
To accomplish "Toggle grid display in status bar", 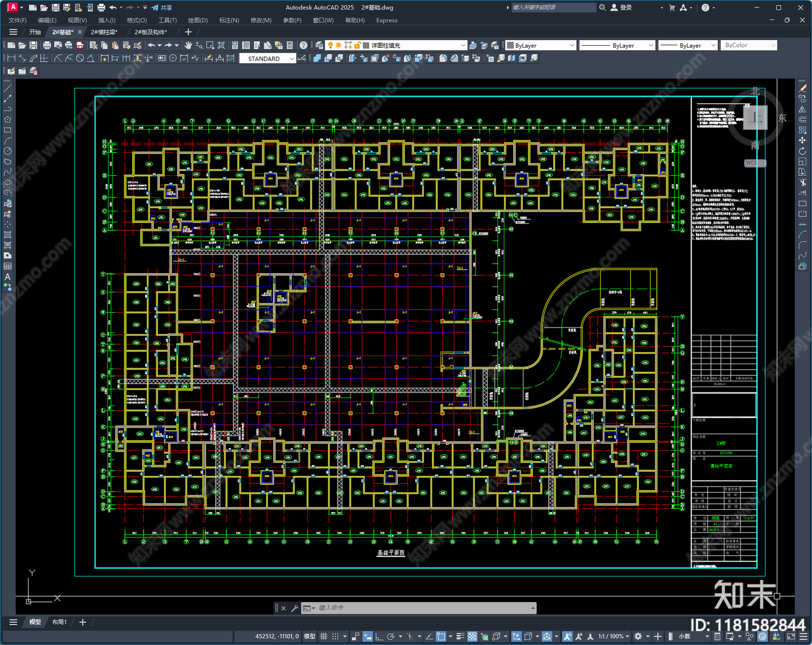I will pos(323,636).
